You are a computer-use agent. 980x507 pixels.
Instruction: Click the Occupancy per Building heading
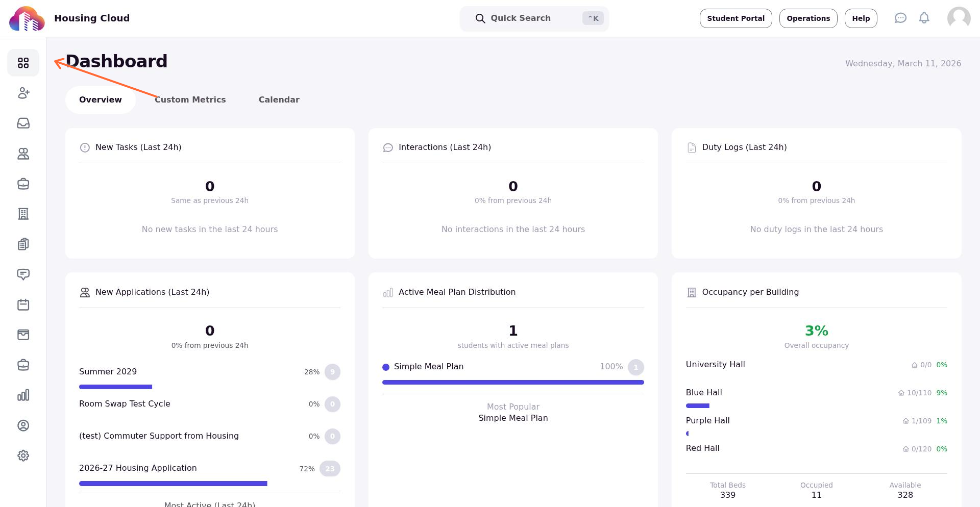[x=750, y=292]
